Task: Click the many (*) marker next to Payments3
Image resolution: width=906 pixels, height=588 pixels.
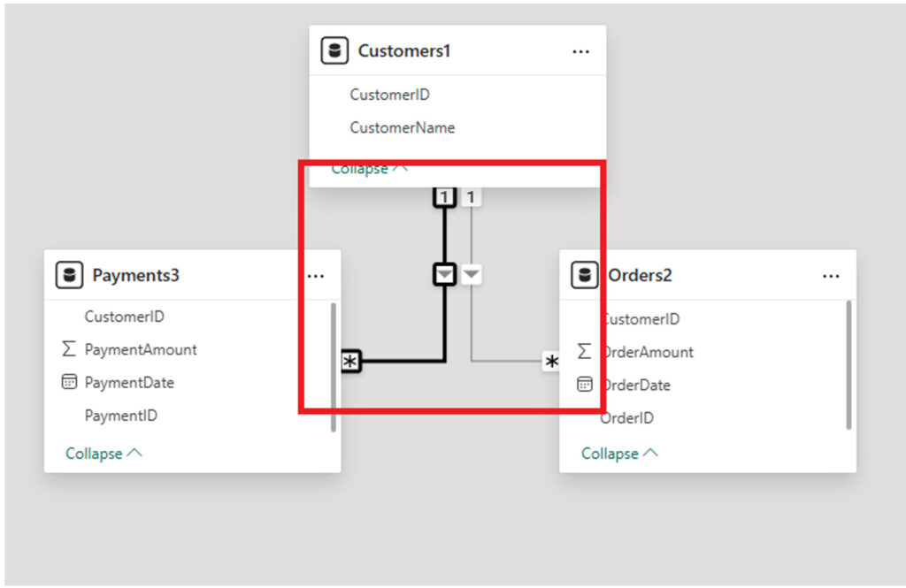Action: [x=351, y=361]
